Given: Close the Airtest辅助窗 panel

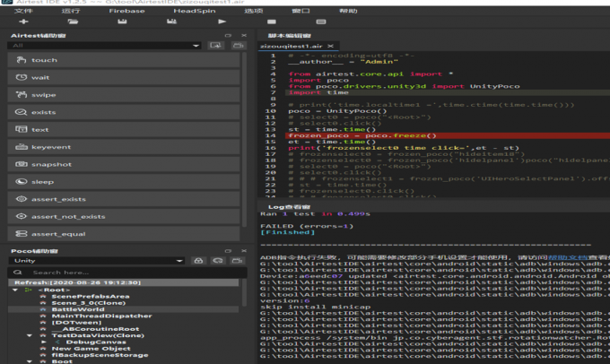Looking at the screenshot, I should pos(244,35).
